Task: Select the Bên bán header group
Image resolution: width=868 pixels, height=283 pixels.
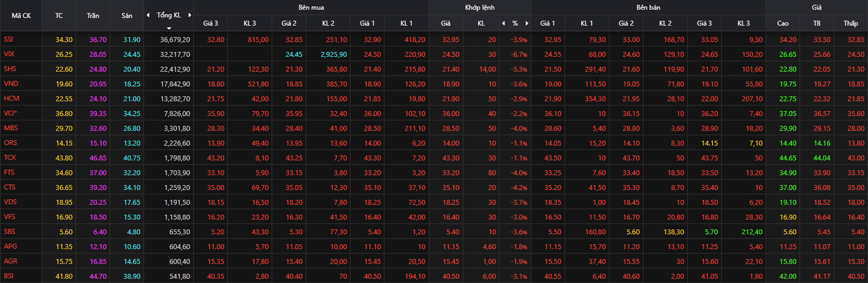Action: click(648, 7)
